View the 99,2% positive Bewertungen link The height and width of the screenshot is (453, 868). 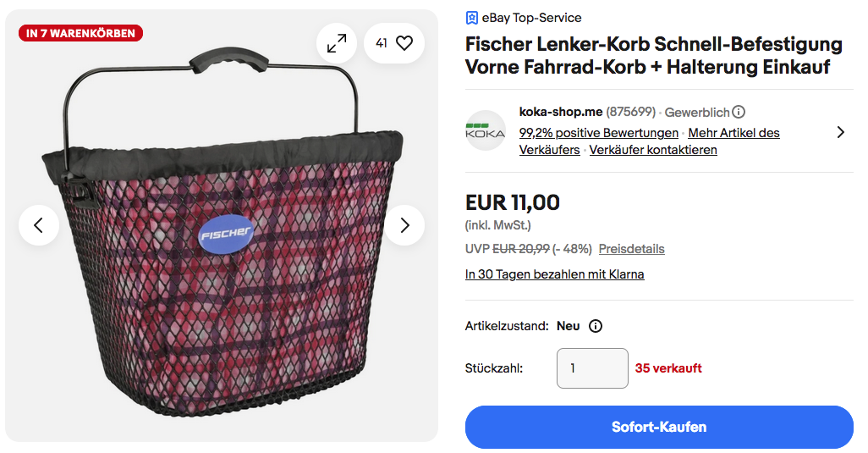coord(598,133)
